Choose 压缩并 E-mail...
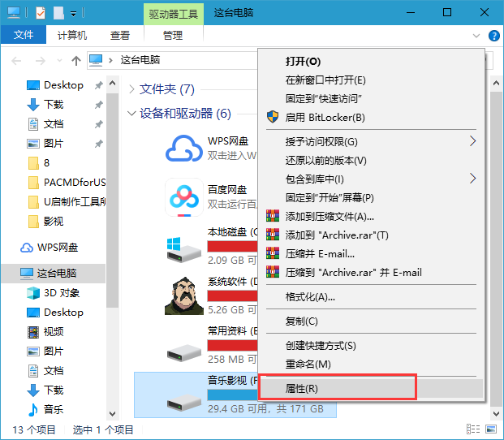 [x=320, y=254]
